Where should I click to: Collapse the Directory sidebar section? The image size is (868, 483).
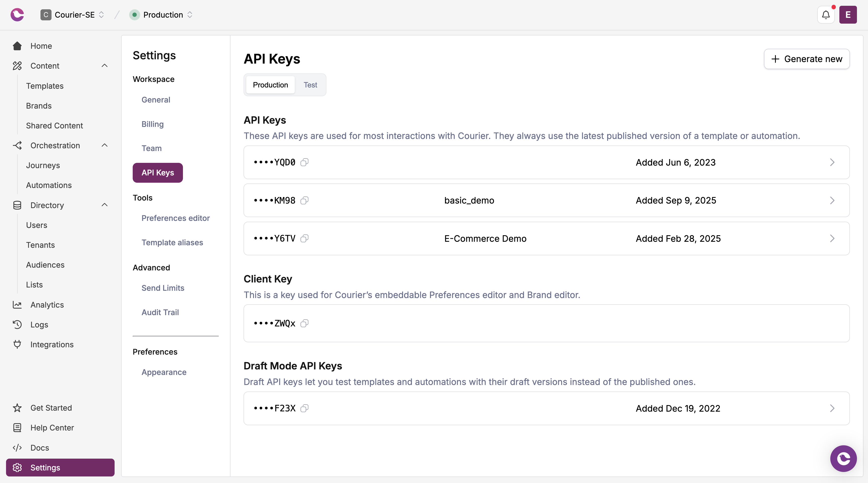click(105, 205)
